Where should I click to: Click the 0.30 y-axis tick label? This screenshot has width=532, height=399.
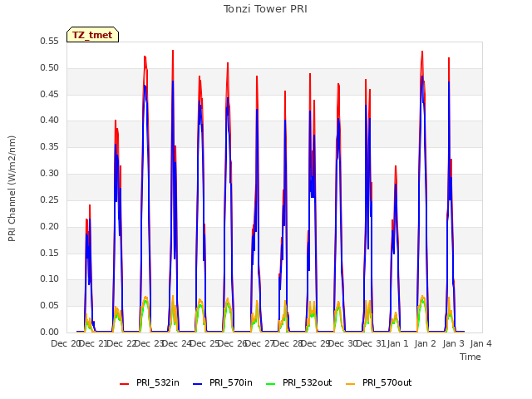tap(50, 173)
